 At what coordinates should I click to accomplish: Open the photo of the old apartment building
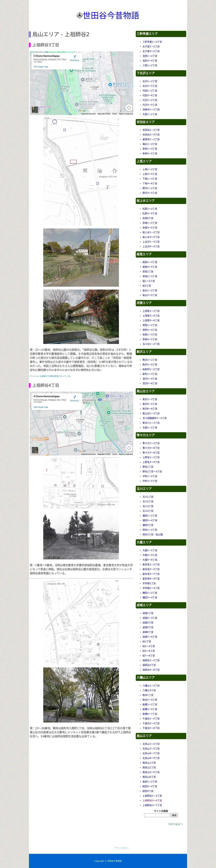81,317
